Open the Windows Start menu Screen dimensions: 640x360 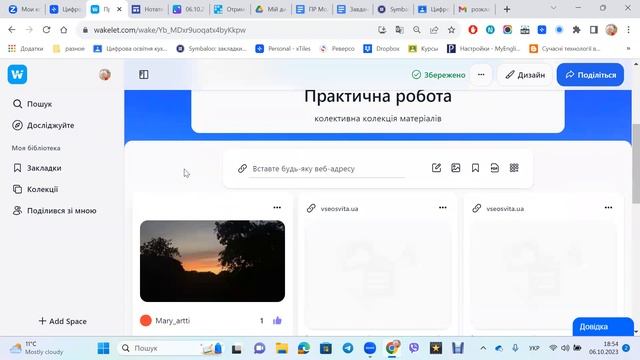point(104,348)
